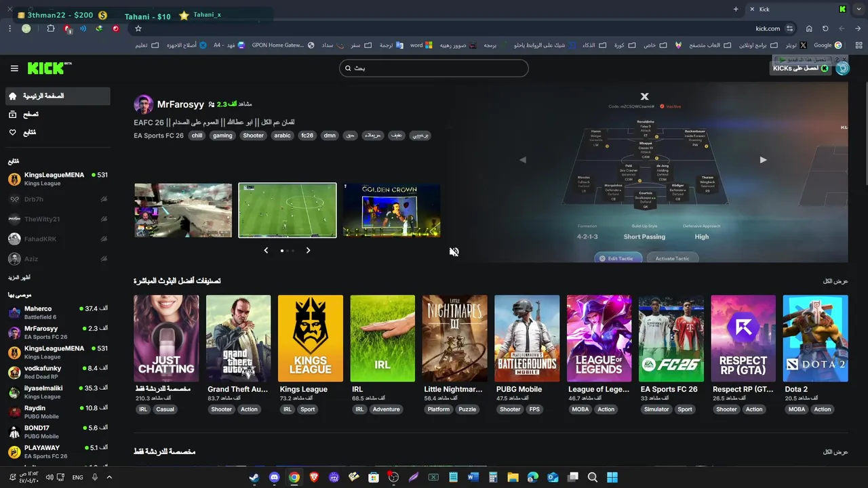The image size is (868, 488).
Task: Show hidden system tray icons
Action: click(x=110, y=477)
